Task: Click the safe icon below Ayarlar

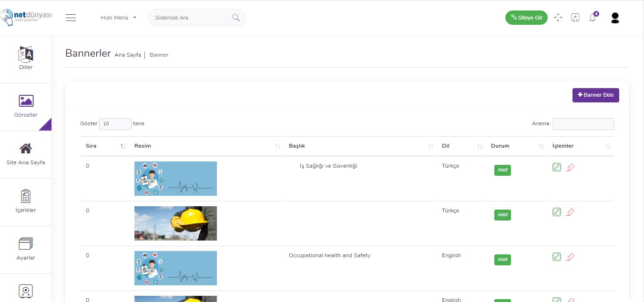Action: (x=26, y=291)
